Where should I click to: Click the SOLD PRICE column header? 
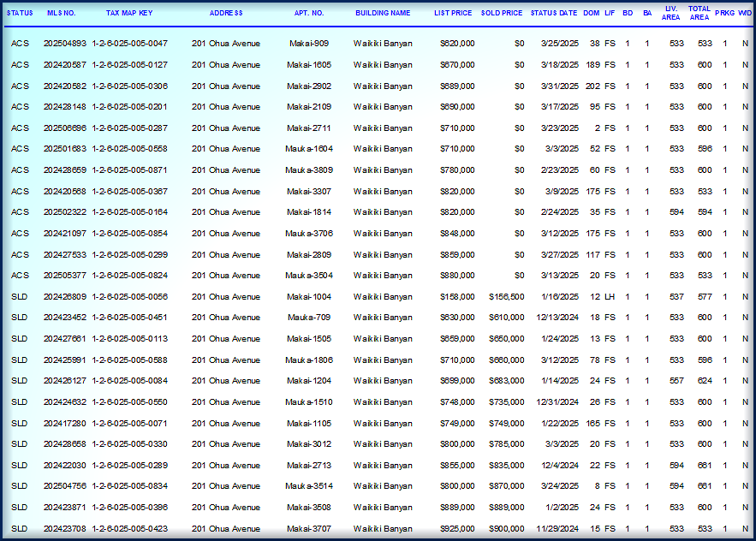point(502,13)
